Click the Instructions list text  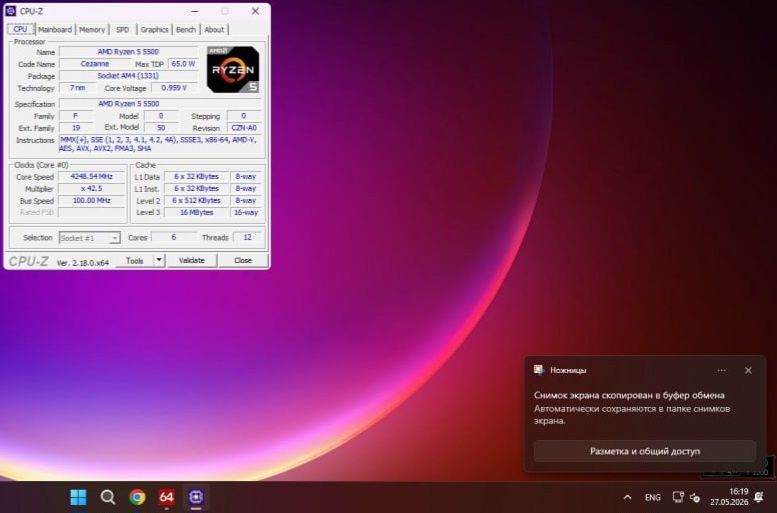point(160,144)
